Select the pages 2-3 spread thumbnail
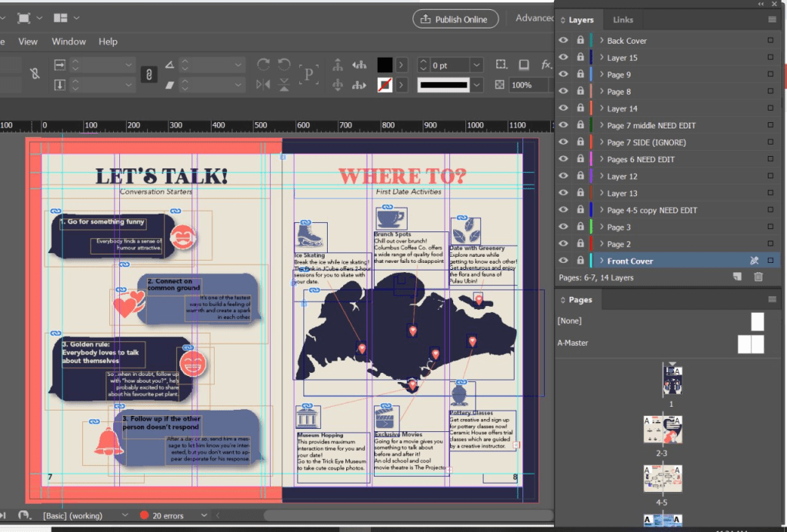The height and width of the screenshot is (532, 787). (662, 431)
